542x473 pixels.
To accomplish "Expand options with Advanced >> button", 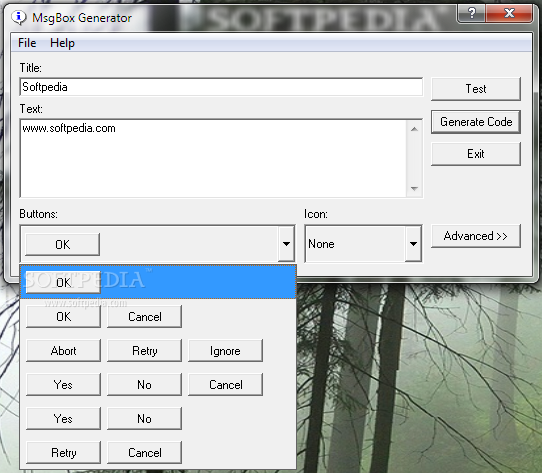I will (476, 236).
